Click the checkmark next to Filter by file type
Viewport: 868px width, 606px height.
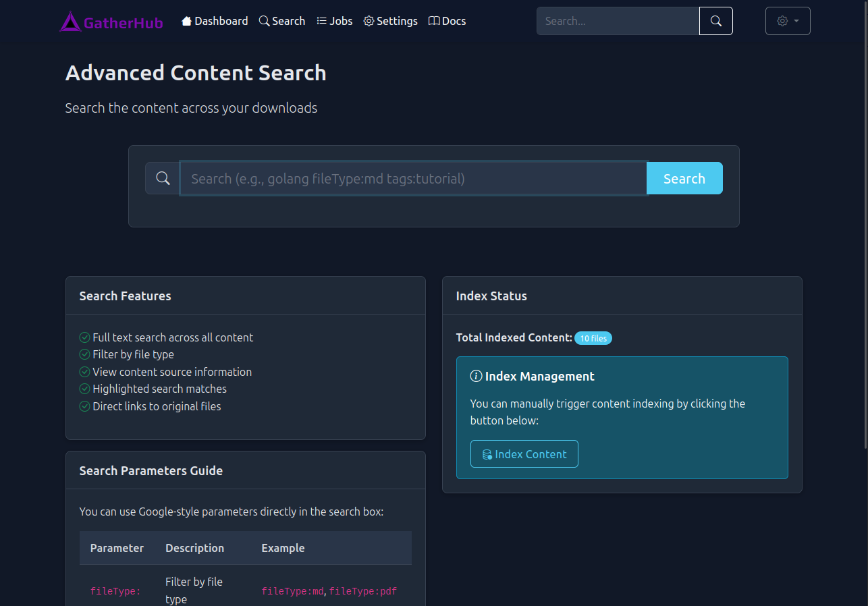pos(84,354)
